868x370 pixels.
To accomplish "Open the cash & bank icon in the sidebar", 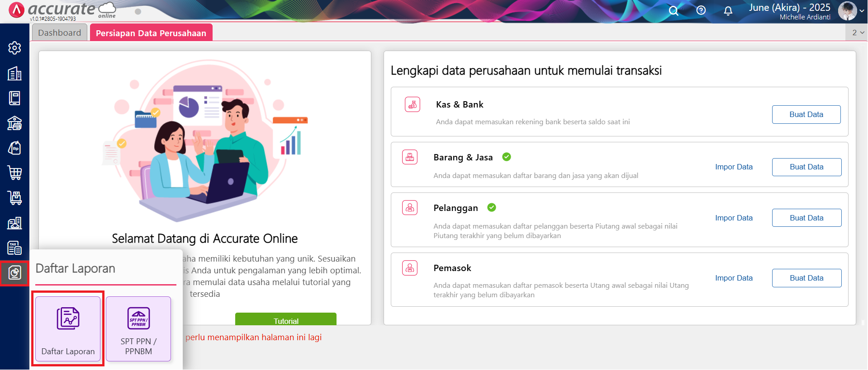I will pyautogui.click(x=14, y=123).
